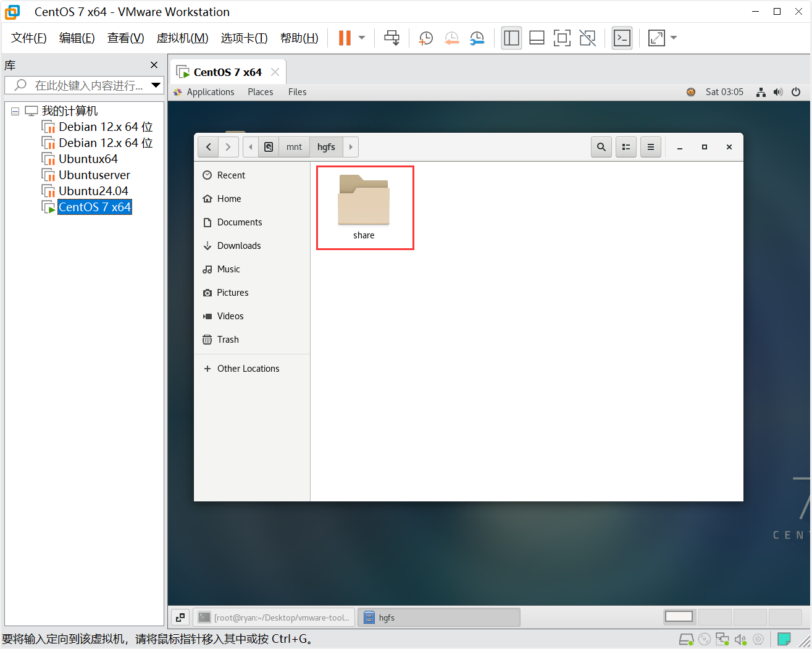The width and height of the screenshot is (812, 649).
Task: Go back in the file manager
Action: click(x=208, y=147)
